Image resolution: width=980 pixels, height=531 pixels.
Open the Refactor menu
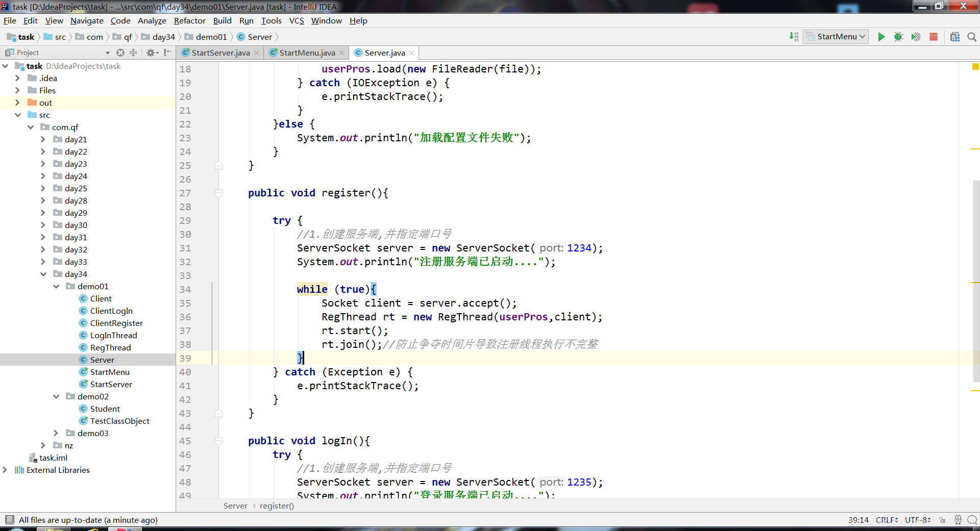(189, 20)
